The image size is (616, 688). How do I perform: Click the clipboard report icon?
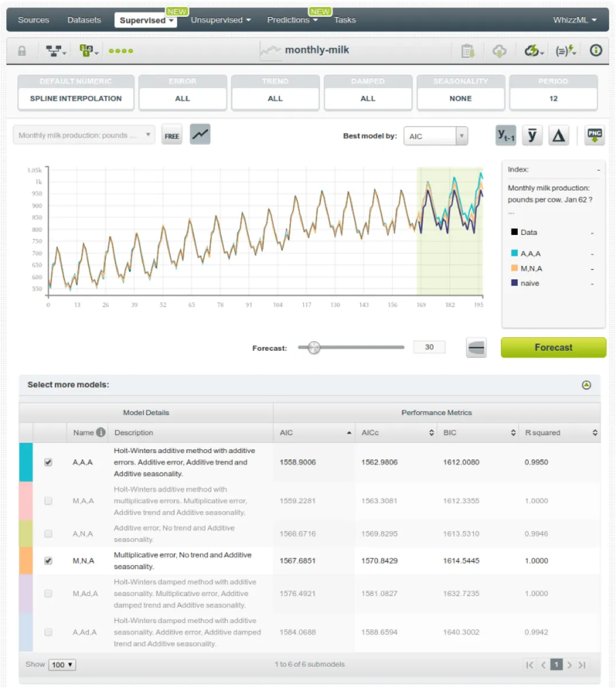pos(468,51)
